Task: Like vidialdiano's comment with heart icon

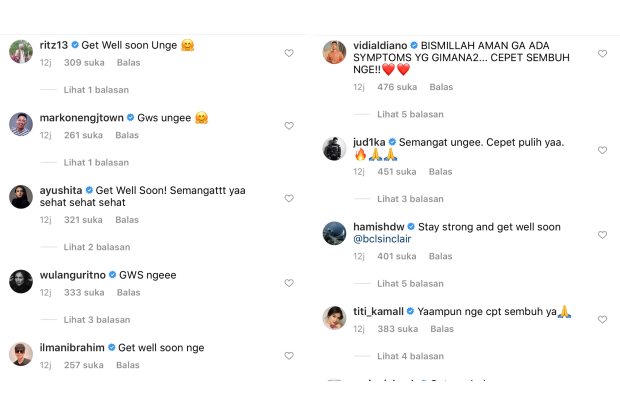Action: (x=602, y=53)
